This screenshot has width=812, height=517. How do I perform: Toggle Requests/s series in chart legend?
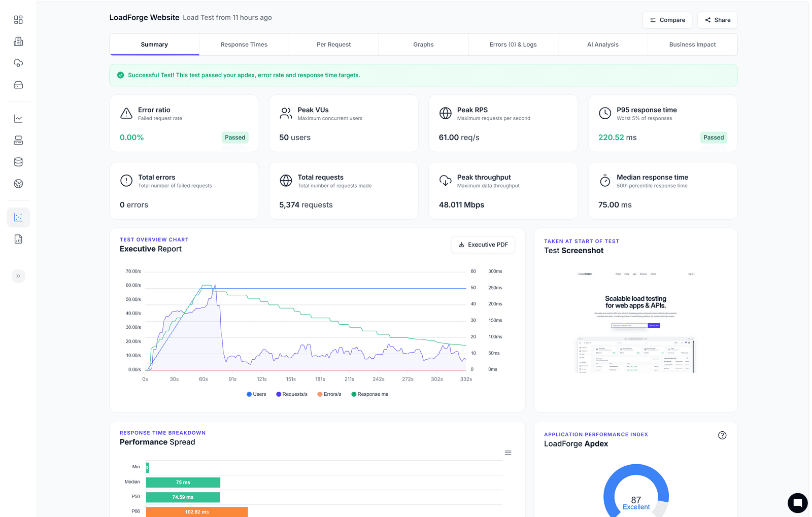pos(292,394)
